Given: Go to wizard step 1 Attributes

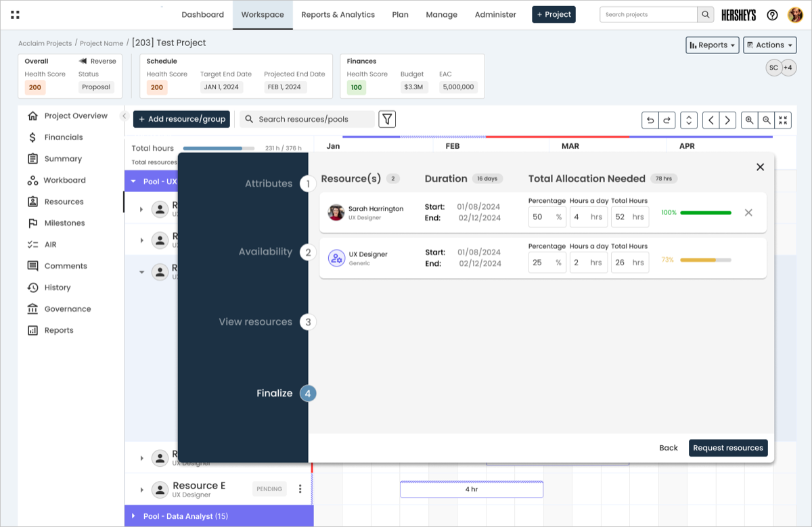Looking at the screenshot, I should pyautogui.click(x=308, y=183).
